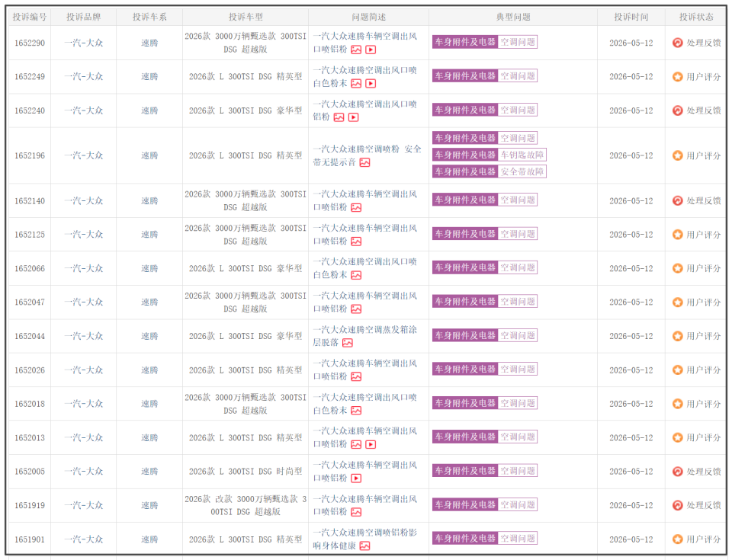Click orange 用户评分 status icon for 1652125
Image resolution: width=732 pixels, height=560 pixels.
[677, 234]
